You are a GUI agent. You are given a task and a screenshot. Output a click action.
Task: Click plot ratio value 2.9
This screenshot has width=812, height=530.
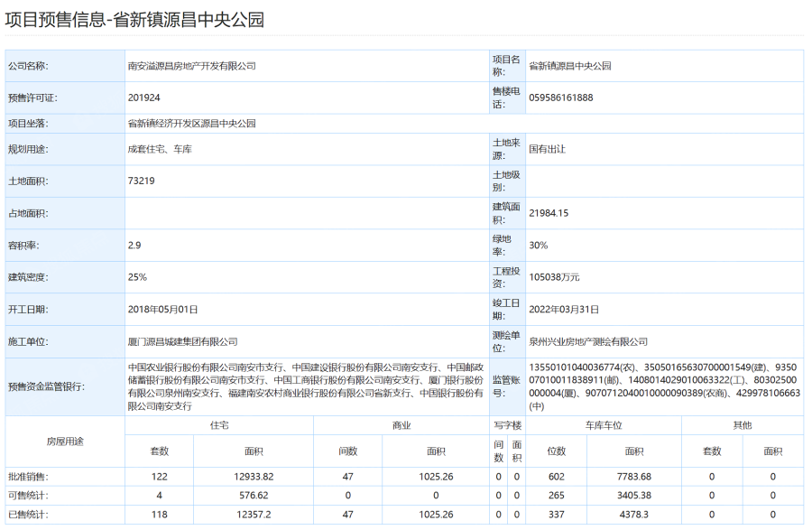pyautogui.click(x=134, y=245)
